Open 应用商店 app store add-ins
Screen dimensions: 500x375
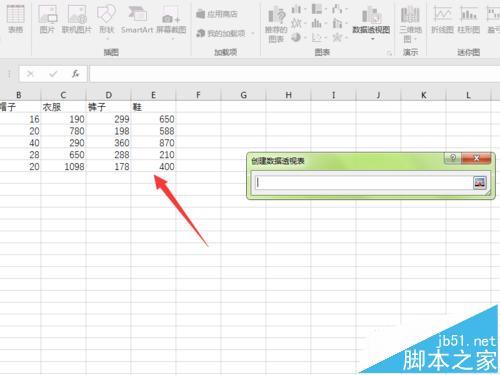click(217, 14)
